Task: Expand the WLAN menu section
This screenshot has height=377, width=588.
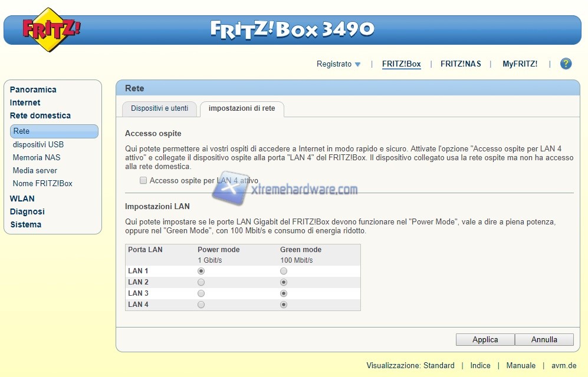Action: [22, 199]
